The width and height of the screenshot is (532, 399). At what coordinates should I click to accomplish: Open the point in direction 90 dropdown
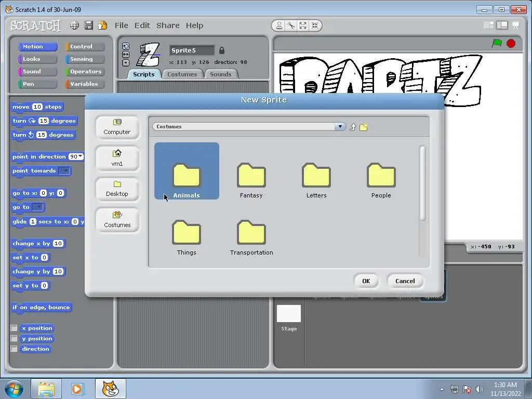pos(80,156)
